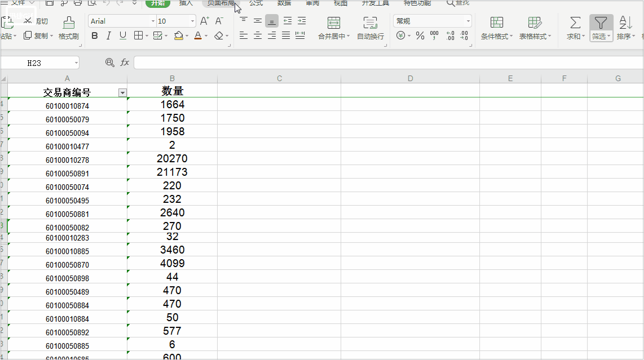The height and width of the screenshot is (360, 644).
Task: Switch to the 开始 (Home) tab
Action: point(158,3)
